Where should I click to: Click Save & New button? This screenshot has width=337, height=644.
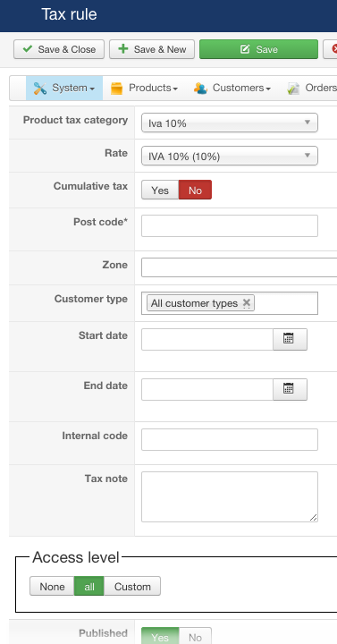pyautogui.click(x=152, y=49)
